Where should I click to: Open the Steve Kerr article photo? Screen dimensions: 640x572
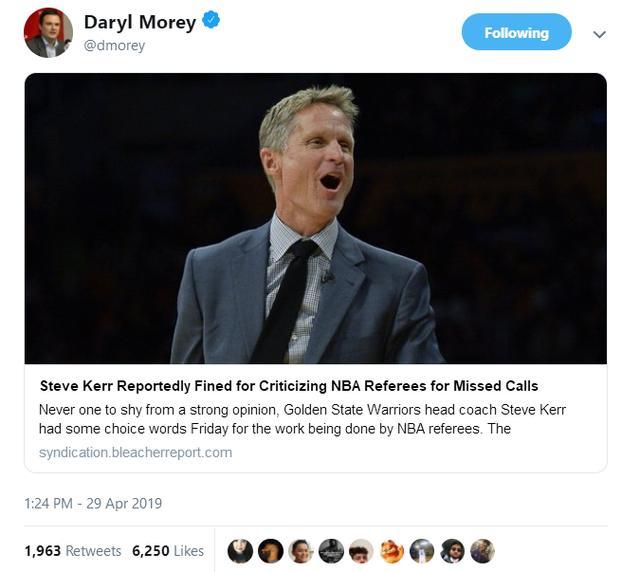[x=316, y=218]
